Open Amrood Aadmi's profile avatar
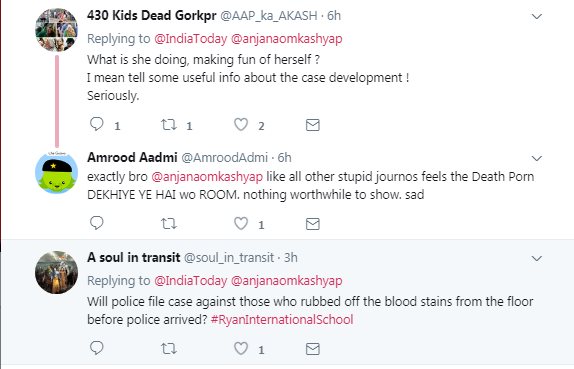574x369 pixels. (x=56, y=173)
